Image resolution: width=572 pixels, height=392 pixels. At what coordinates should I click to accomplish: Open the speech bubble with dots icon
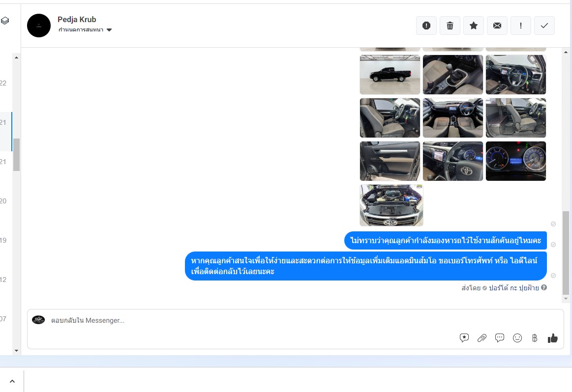point(500,338)
